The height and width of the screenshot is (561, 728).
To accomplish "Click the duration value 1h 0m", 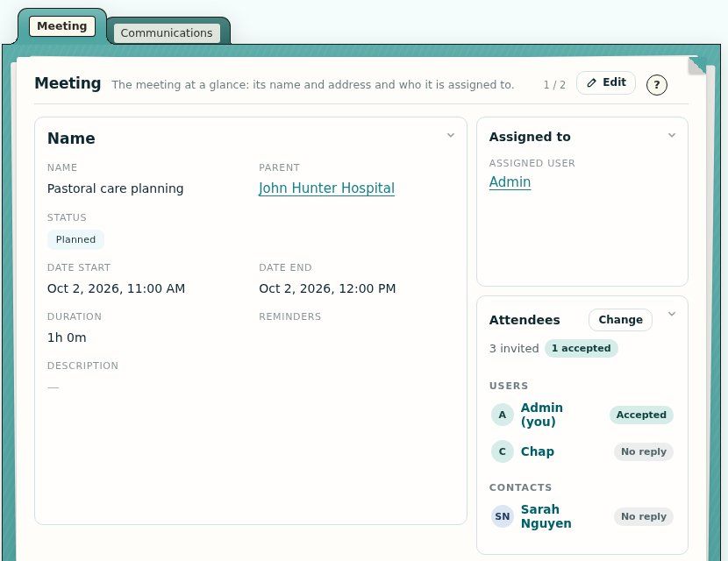I will (67, 337).
